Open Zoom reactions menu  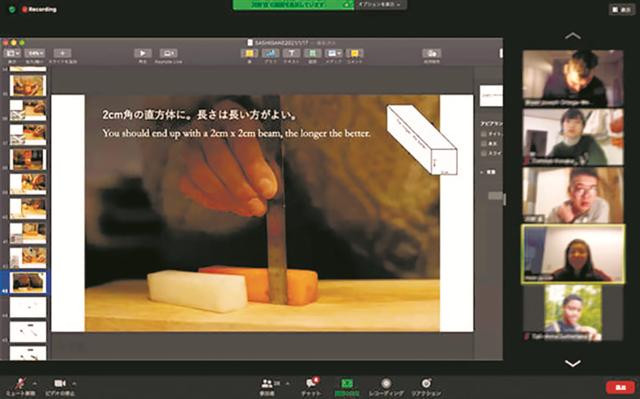tap(426, 386)
